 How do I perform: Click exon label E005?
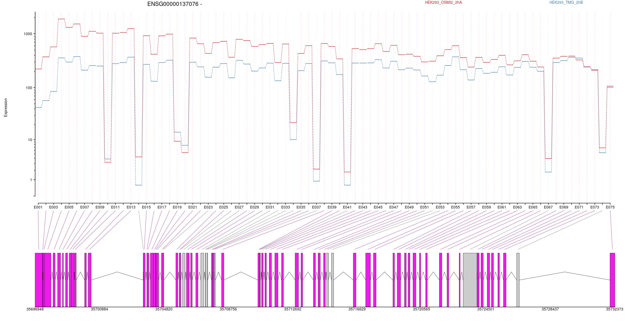pyautogui.click(x=69, y=207)
